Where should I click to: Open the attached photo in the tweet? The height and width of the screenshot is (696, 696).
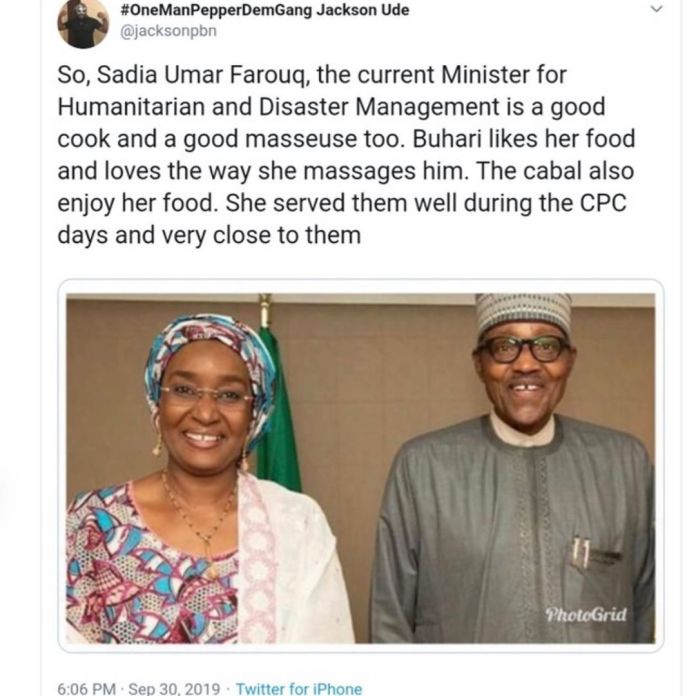click(x=360, y=465)
